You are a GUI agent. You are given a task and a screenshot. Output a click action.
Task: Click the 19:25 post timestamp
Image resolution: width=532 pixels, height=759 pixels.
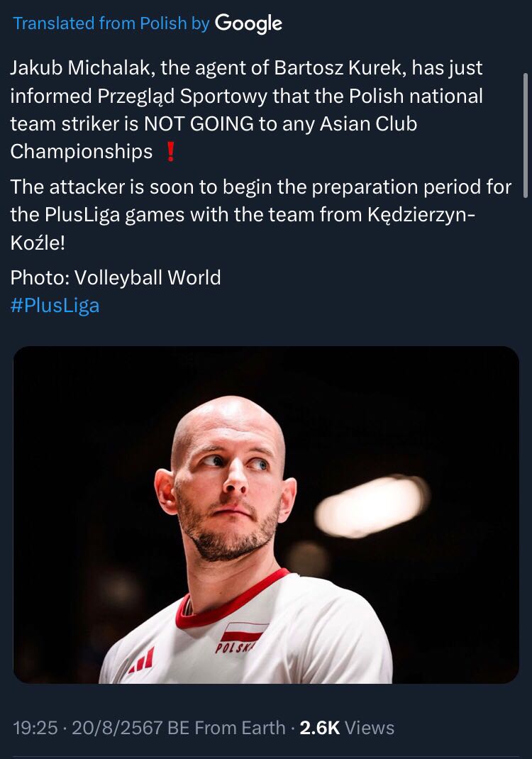click(x=35, y=728)
